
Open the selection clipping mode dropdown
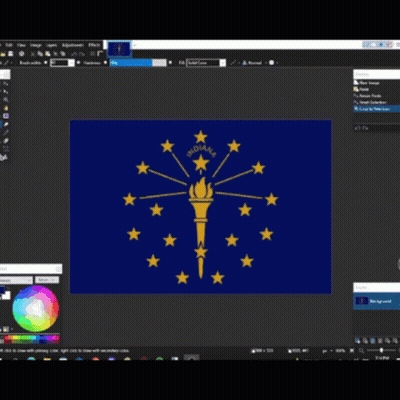point(274,62)
